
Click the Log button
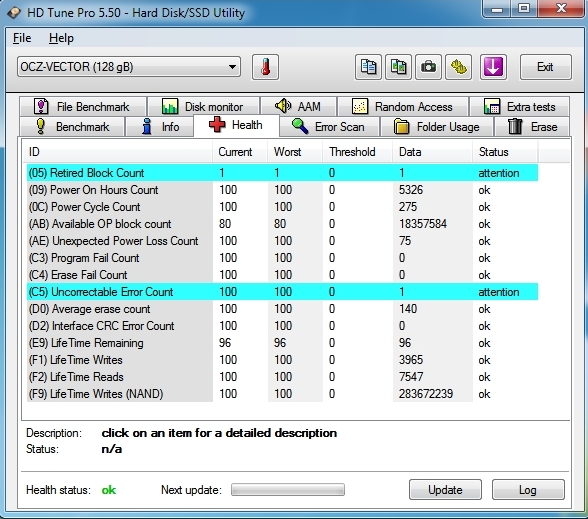click(x=528, y=489)
